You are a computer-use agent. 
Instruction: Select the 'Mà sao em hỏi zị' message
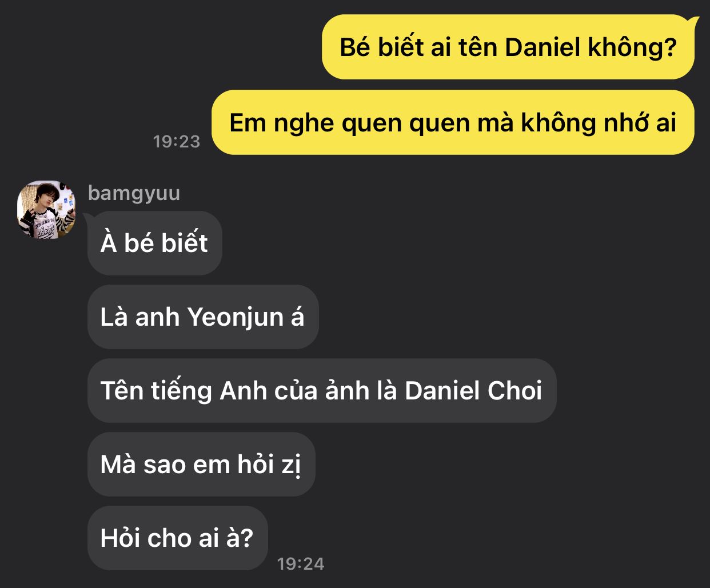point(201,464)
